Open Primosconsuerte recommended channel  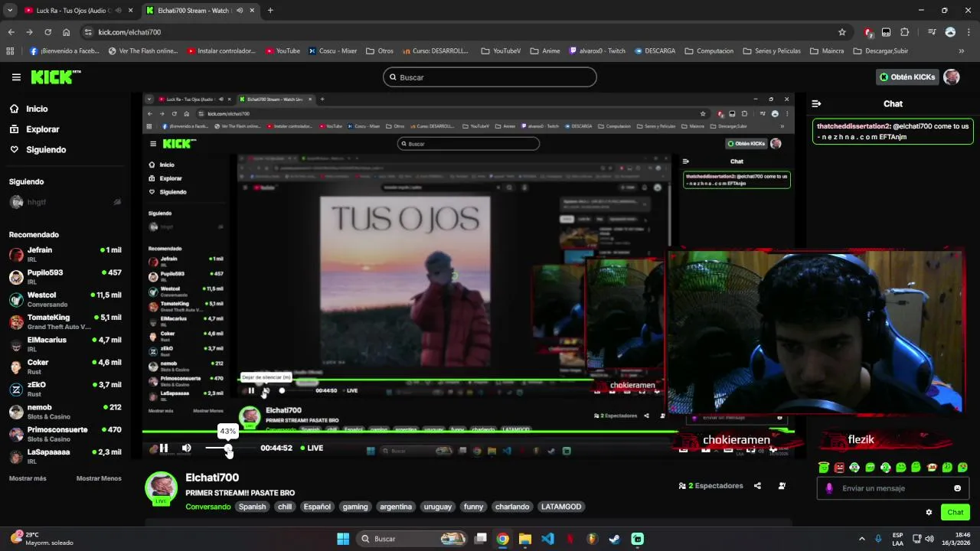[x=65, y=434]
